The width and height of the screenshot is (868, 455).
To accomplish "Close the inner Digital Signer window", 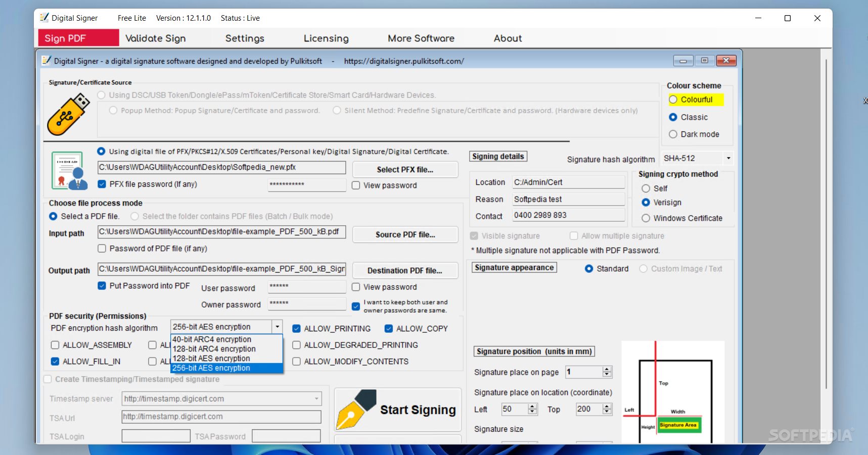I will (x=726, y=61).
